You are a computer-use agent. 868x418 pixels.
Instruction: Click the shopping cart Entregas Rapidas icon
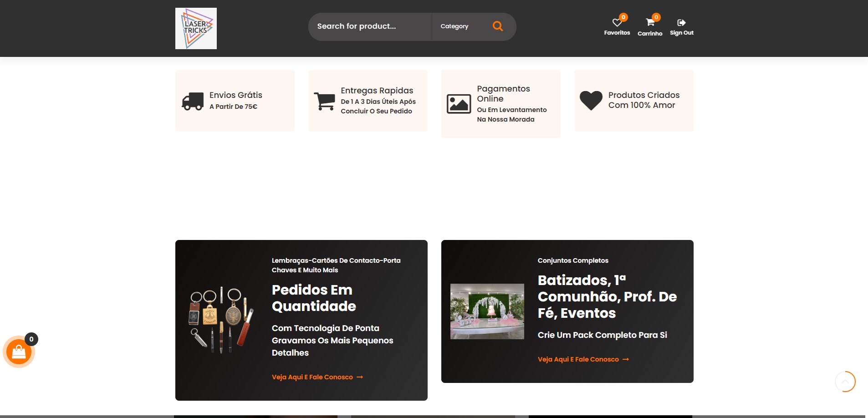point(325,101)
